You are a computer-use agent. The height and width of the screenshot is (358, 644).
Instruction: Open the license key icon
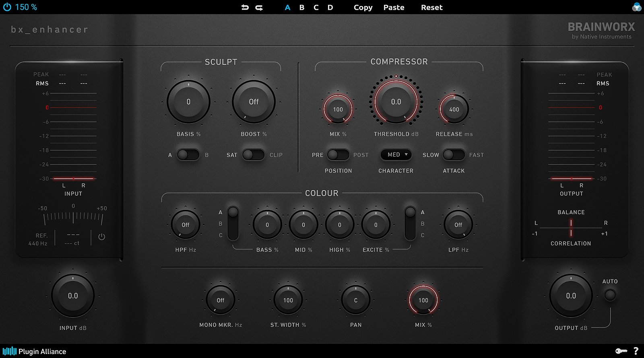point(621,351)
